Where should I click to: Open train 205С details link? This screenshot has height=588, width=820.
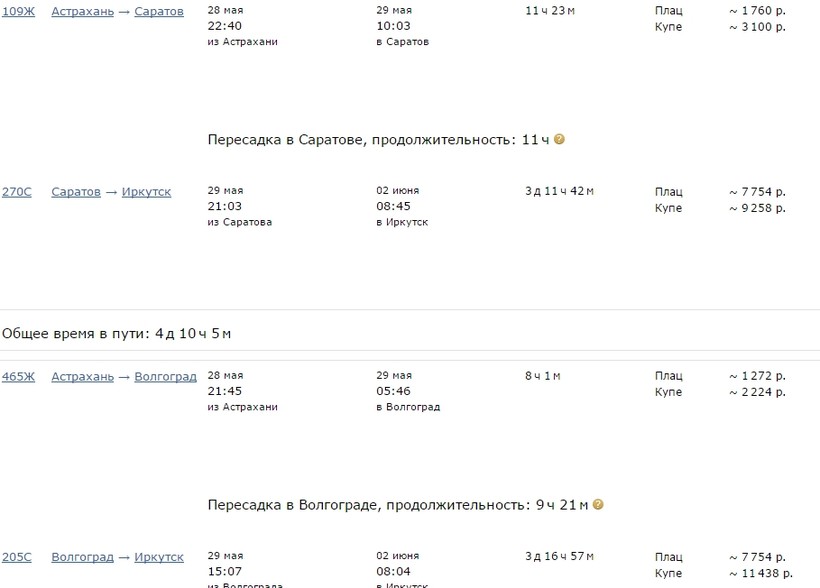coord(16,557)
